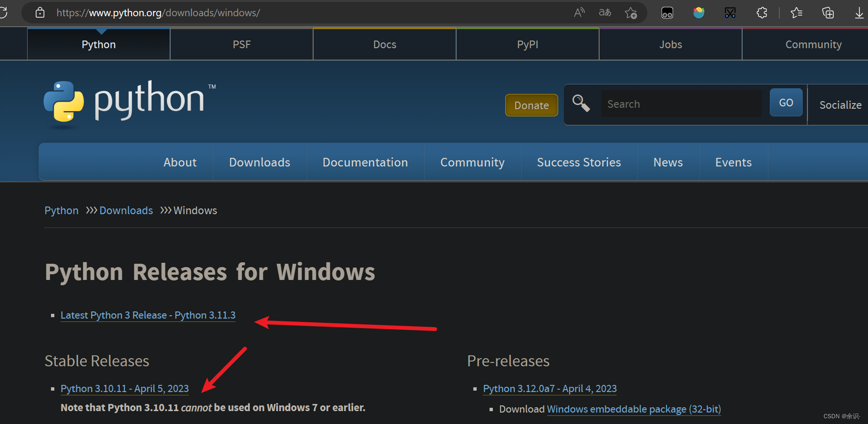
Task: Click the magnifying glass search icon
Action: (581, 103)
